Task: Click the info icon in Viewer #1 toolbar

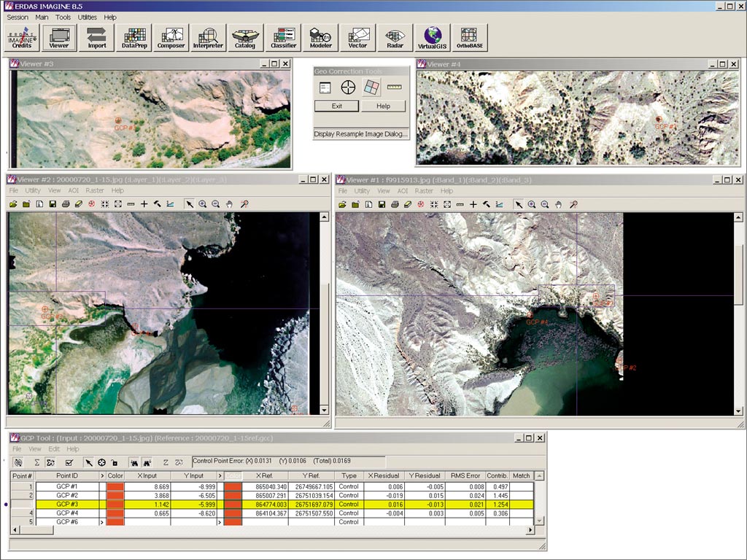Action: 368,205
